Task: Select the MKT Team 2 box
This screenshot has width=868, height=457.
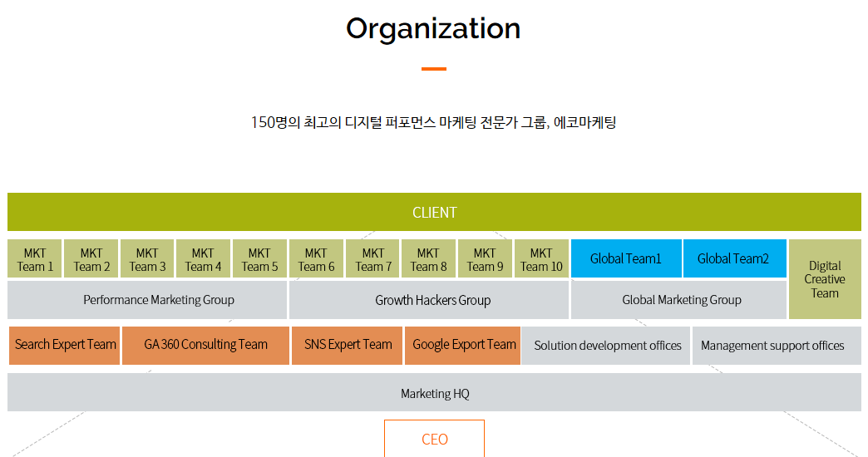Action: point(91,258)
